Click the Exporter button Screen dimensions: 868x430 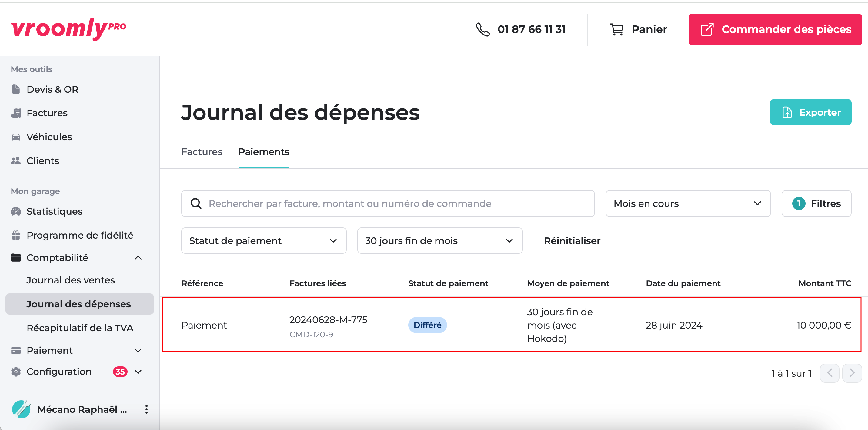(810, 112)
